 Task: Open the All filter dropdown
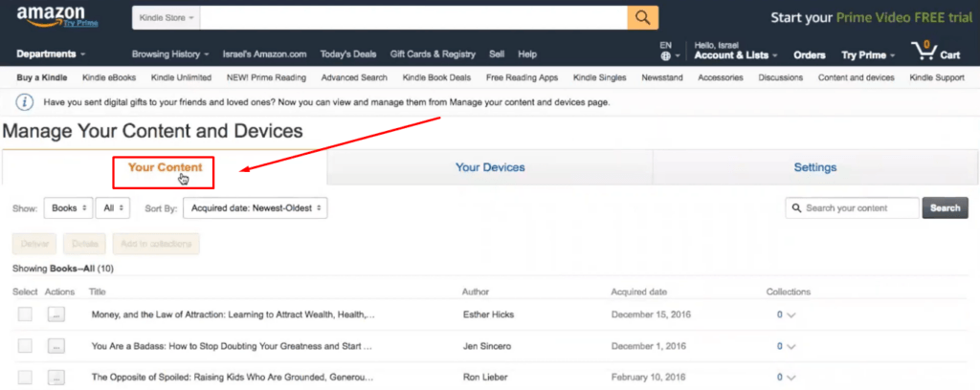113,208
